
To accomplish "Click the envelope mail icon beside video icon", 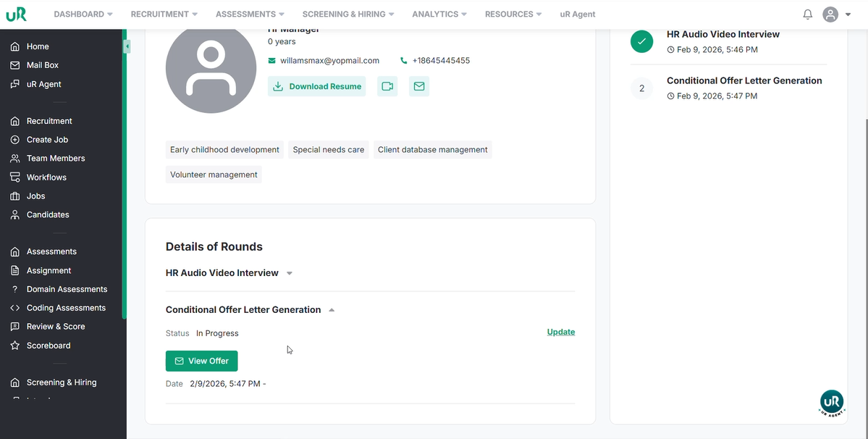I will click(x=419, y=86).
